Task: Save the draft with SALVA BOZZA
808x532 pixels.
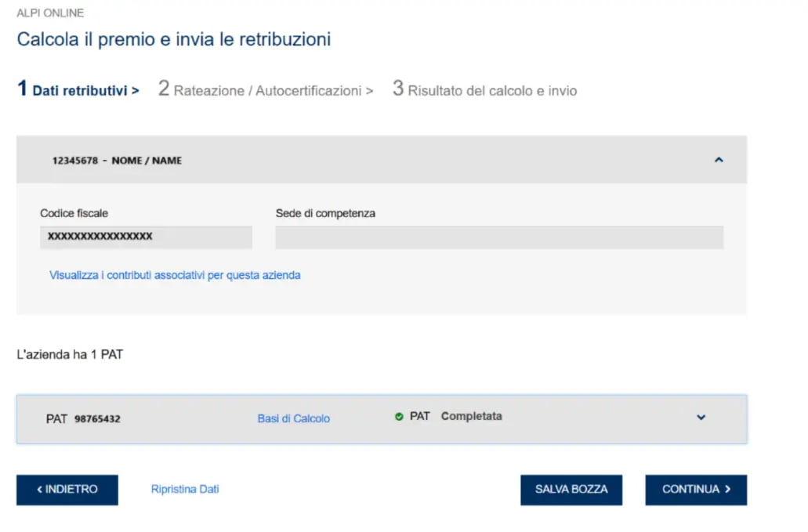Action: click(571, 490)
